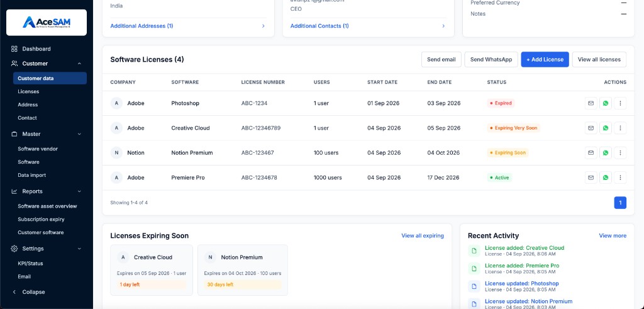
Task: Expand Additional Contacts chevron arrow
Action: [443, 26]
